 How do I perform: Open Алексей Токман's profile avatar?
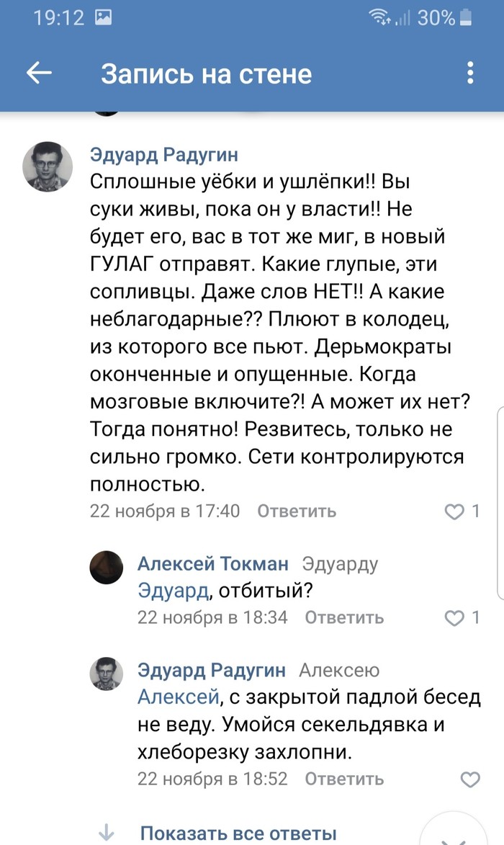[x=107, y=568]
